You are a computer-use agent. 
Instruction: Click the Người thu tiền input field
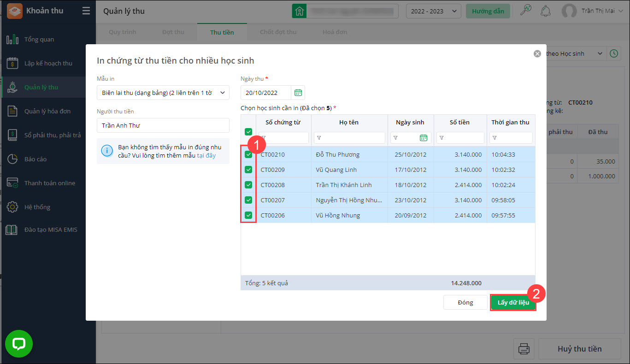pos(163,125)
